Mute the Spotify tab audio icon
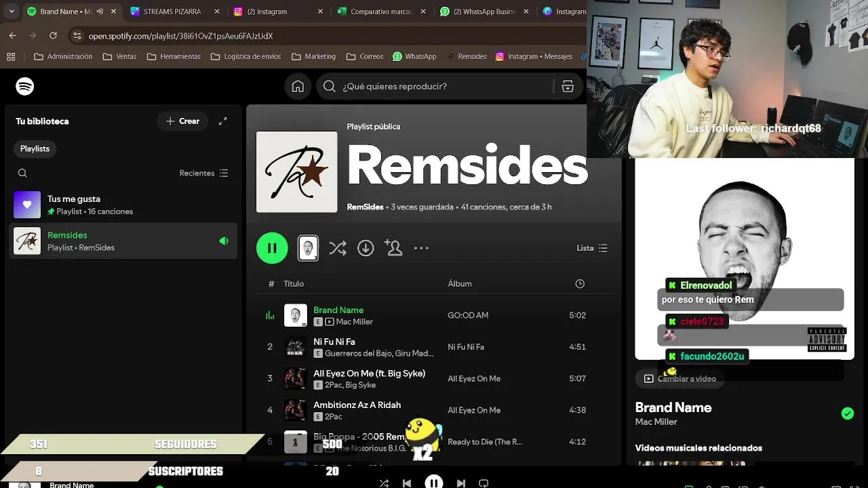The height and width of the screenshot is (488, 868). [x=100, y=12]
